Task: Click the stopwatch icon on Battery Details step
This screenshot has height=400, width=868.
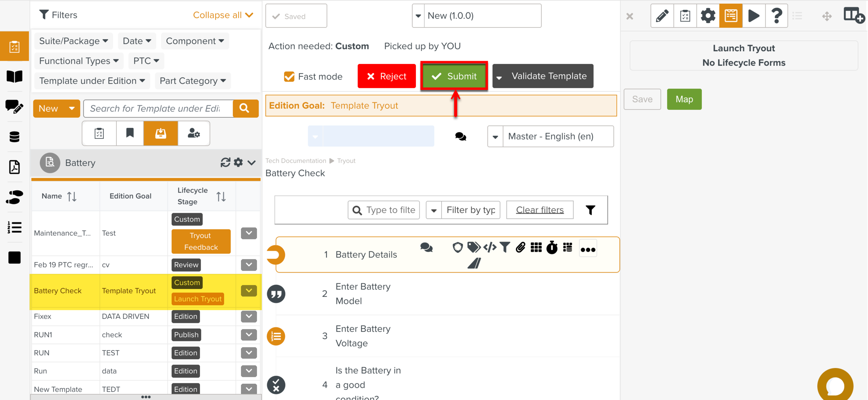Action: [x=552, y=248]
